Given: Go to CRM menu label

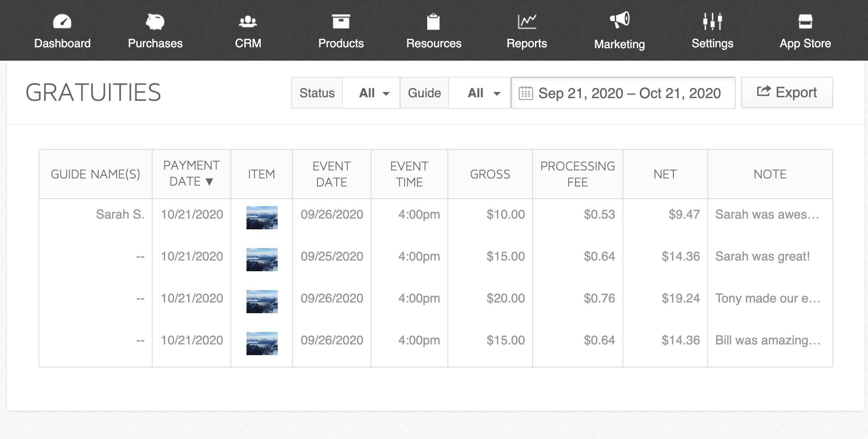Looking at the screenshot, I should click(x=248, y=43).
